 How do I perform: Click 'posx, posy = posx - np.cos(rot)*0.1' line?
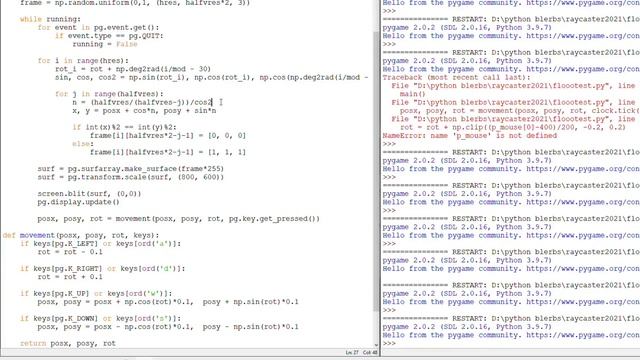click(168, 327)
